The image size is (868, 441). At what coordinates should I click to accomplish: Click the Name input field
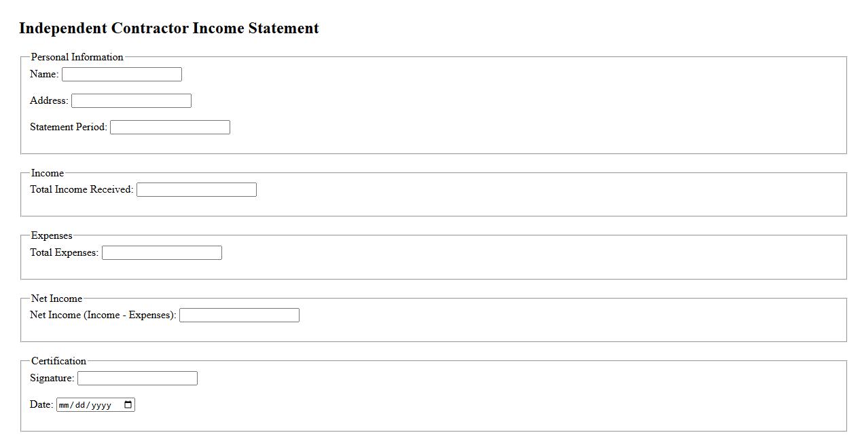pos(122,75)
